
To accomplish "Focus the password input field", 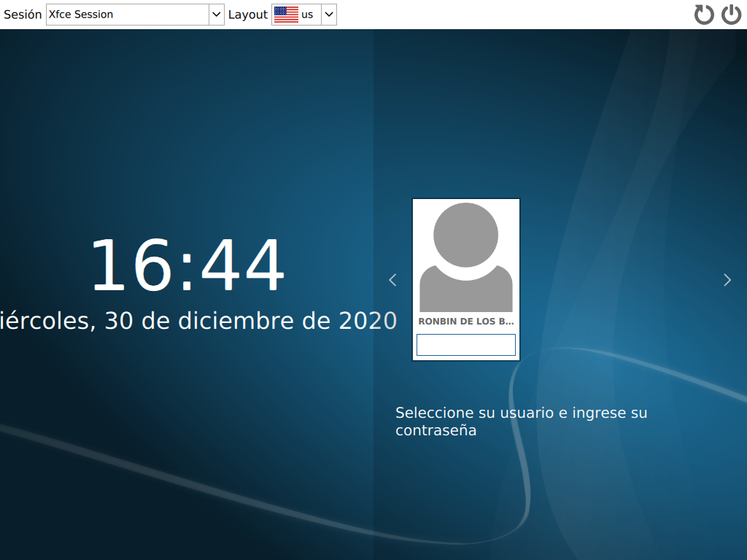I will [x=466, y=345].
